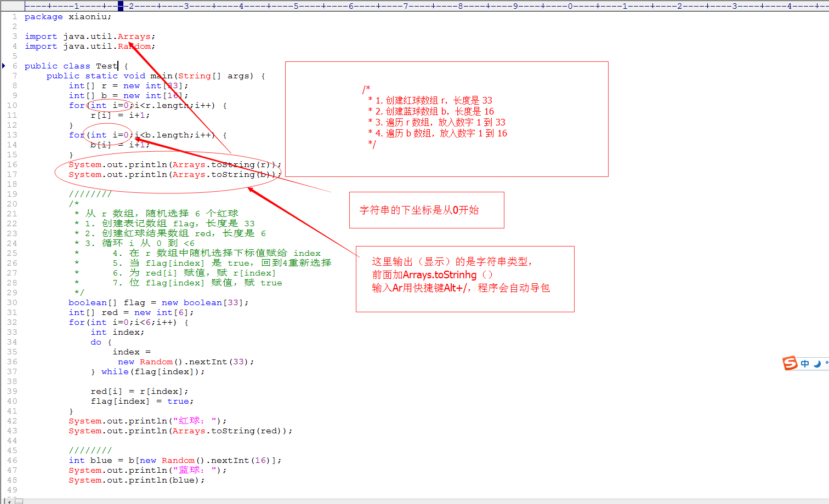
Task: Click the 'import java.util.Random;' line
Action: tap(90, 46)
